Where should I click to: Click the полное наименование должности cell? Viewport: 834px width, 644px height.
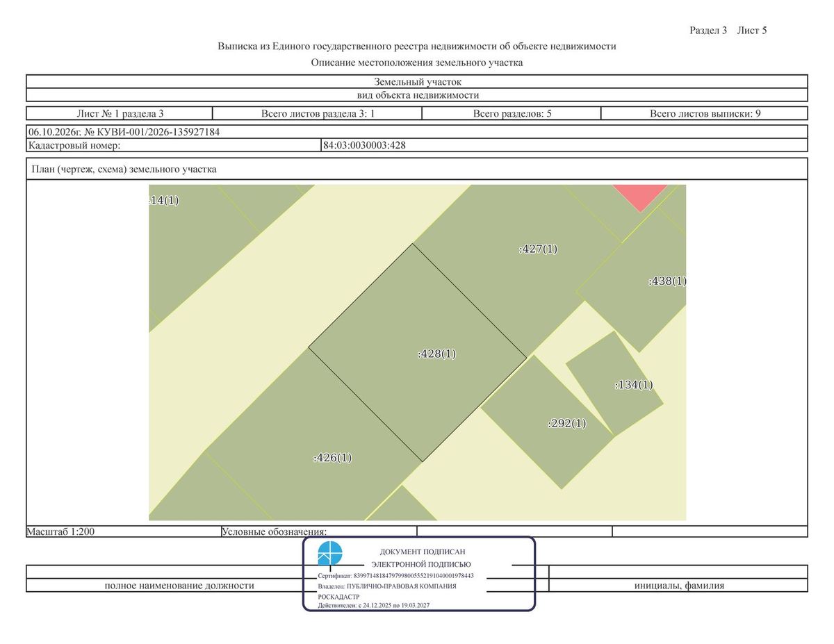point(179,586)
